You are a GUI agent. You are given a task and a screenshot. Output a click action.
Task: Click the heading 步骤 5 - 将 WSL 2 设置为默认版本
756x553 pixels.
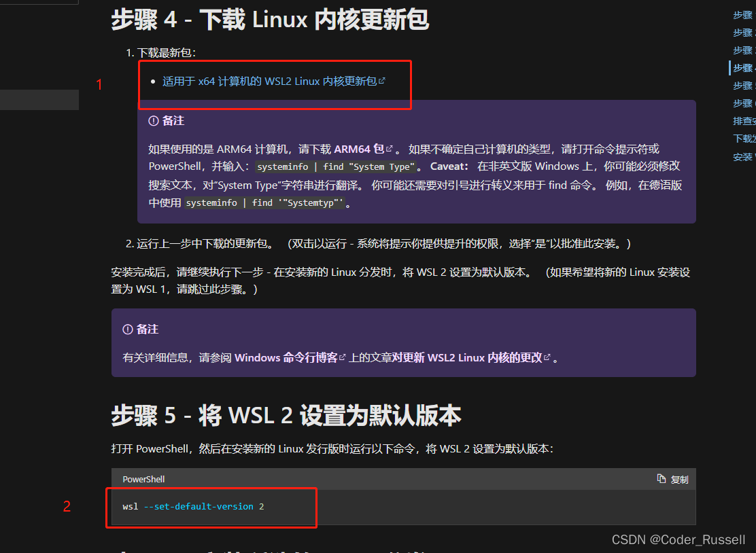286,415
